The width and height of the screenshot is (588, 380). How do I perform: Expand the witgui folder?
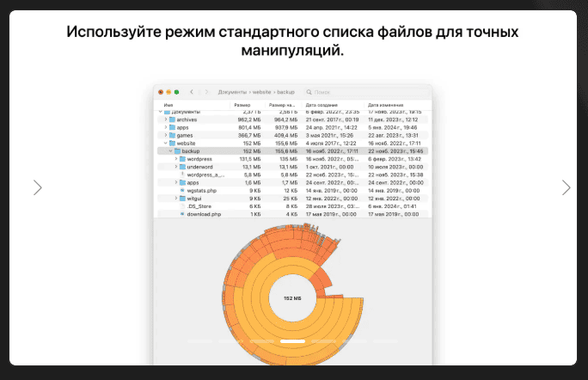(x=176, y=199)
